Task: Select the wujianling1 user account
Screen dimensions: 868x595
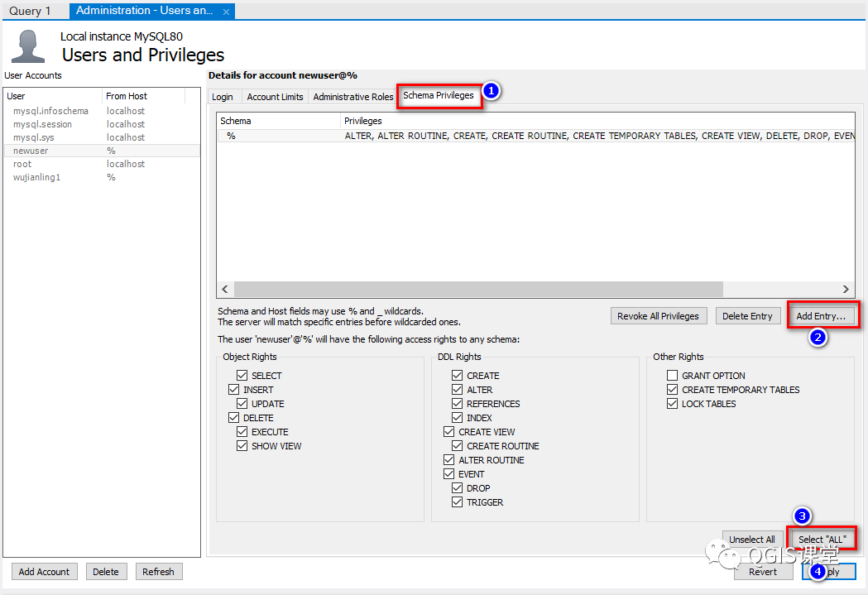Action: click(x=102, y=177)
